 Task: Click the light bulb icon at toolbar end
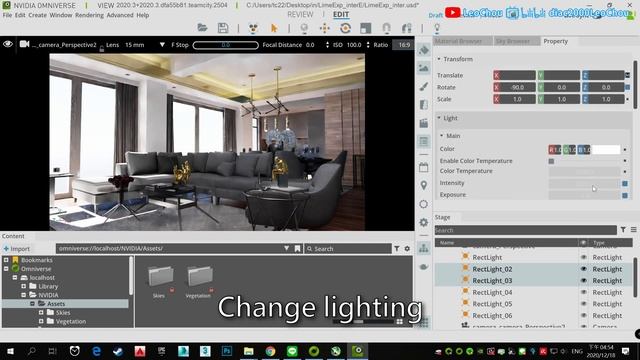pyautogui.click(x=437, y=28)
